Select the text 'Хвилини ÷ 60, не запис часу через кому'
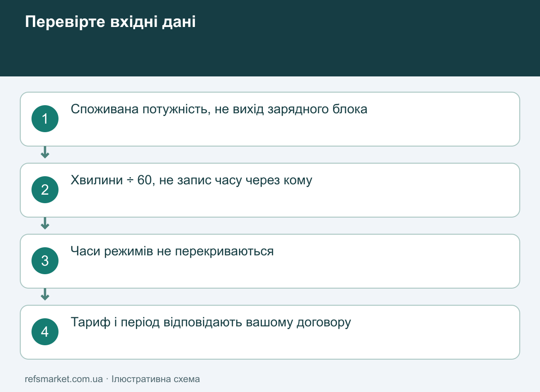This screenshot has height=392, width=540. point(191,180)
